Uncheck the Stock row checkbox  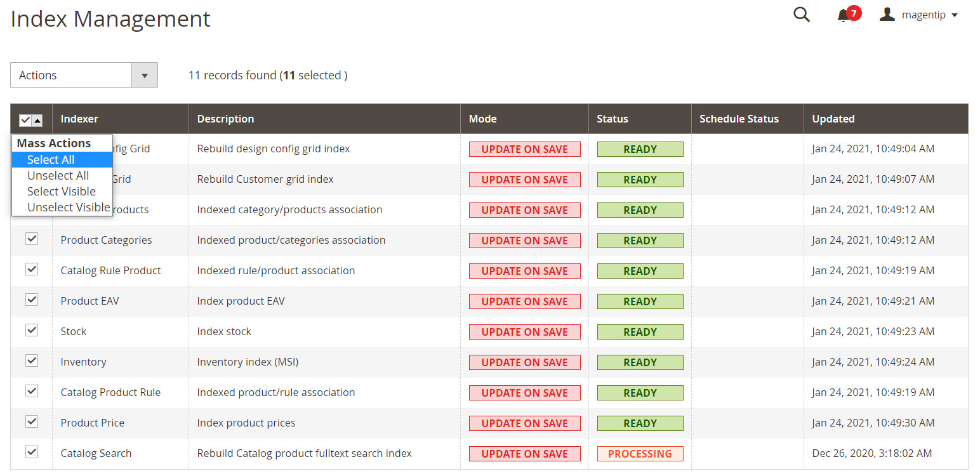31,330
